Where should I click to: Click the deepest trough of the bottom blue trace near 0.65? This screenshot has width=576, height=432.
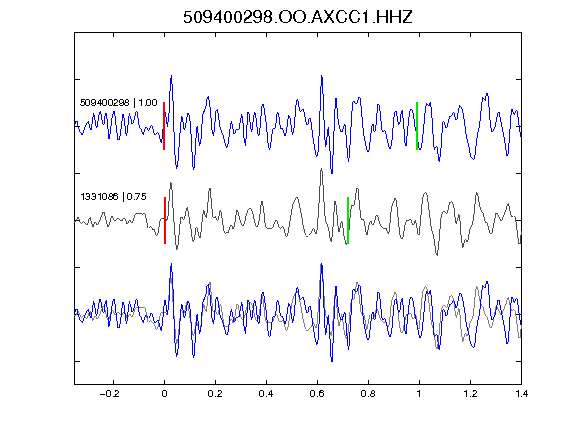click(x=332, y=360)
